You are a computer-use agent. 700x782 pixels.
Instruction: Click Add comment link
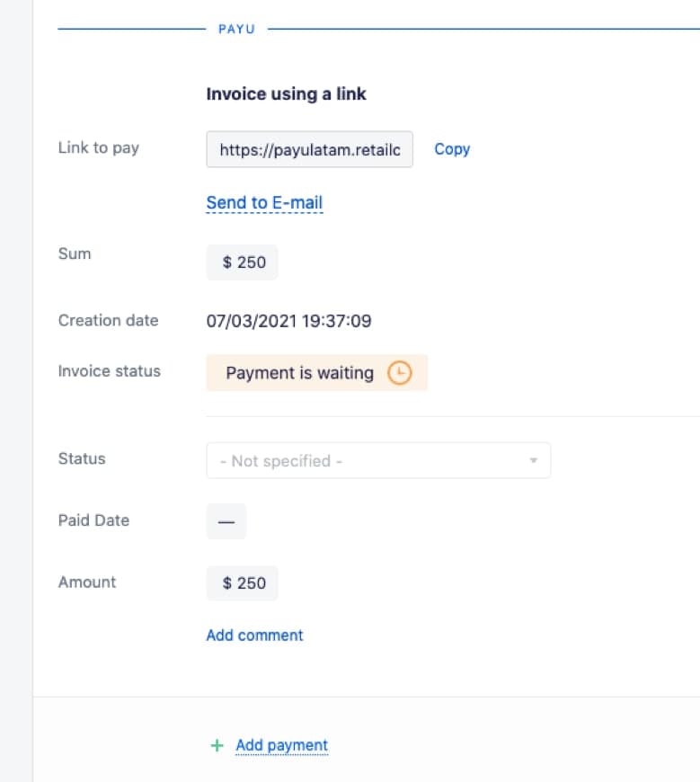(x=255, y=635)
